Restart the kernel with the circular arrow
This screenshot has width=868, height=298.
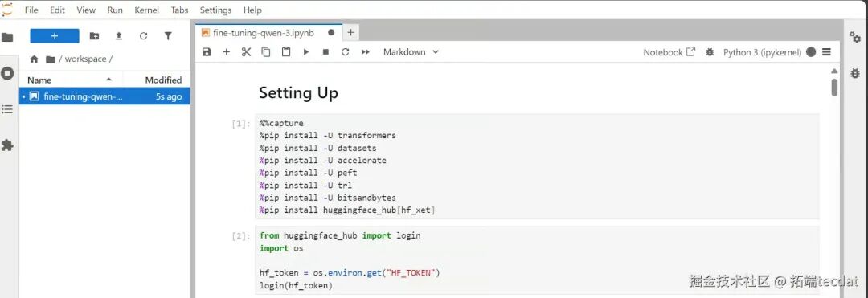[x=346, y=52]
